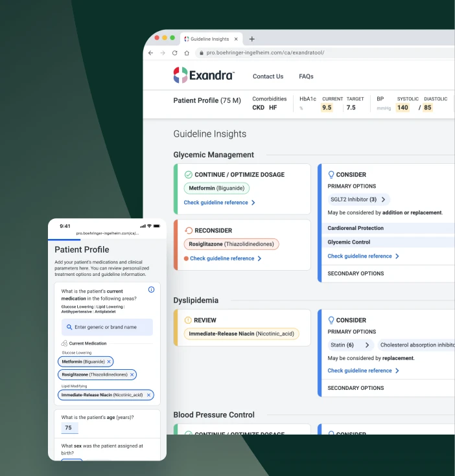Click the browser forward arrow
Image resolution: width=455 pixels, height=476 pixels.
point(163,53)
